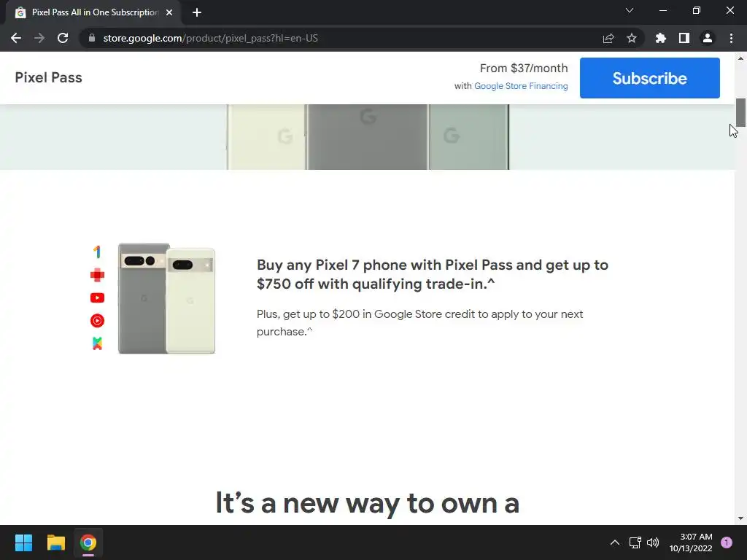Viewport: 747px width, 560px height.
Task: Click the YouTube icon
Action: (97, 297)
